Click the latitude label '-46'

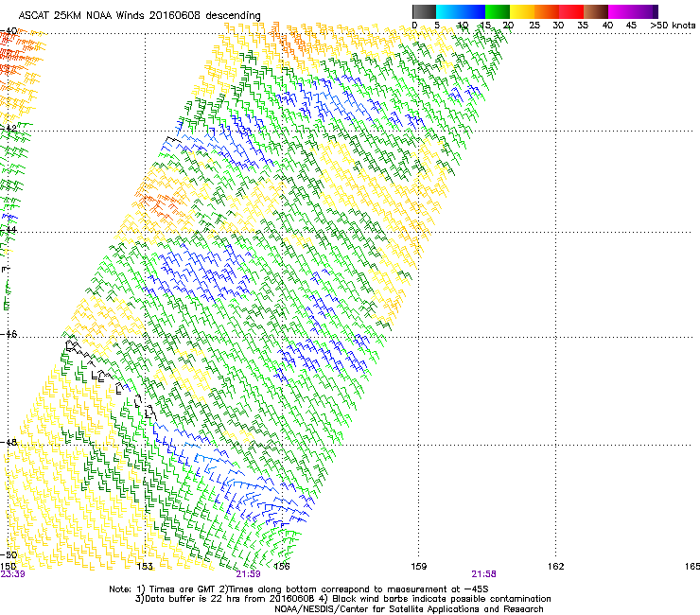pos(9,335)
